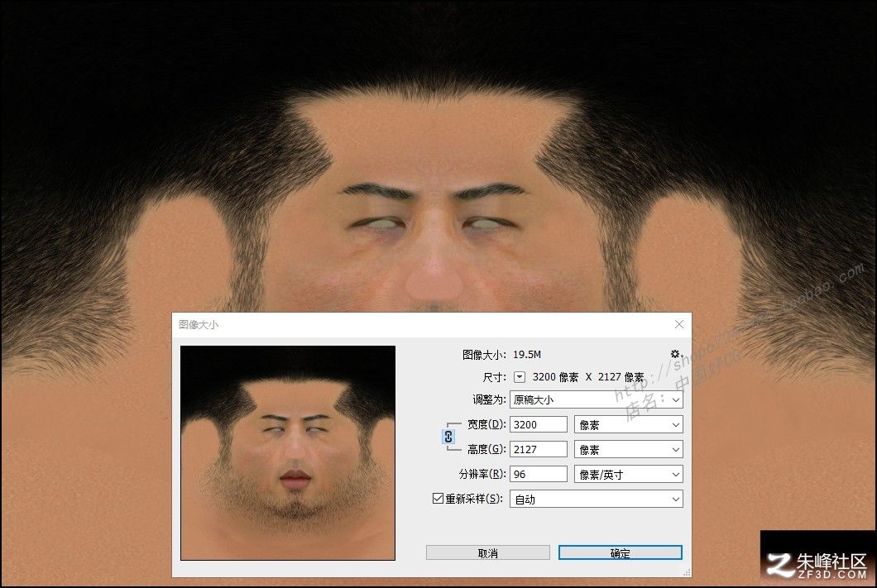
Task: Click the dialog resize grip corner
Action: pyautogui.click(x=687, y=572)
